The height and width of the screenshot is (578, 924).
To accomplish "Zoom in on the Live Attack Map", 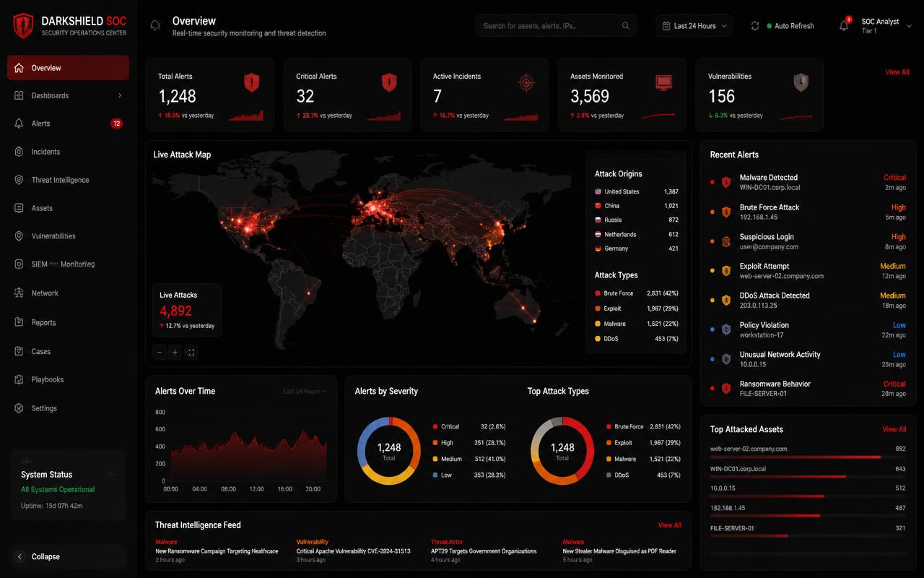I will (x=175, y=353).
